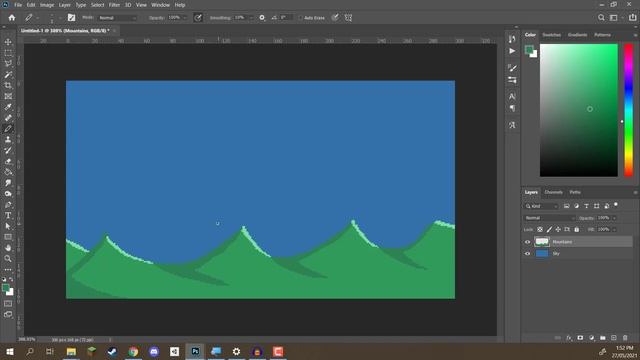Image resolution: width=640 pixels, height=360 pixels.
Task: Select the Healing Brush tool
Action: point(8,118)
